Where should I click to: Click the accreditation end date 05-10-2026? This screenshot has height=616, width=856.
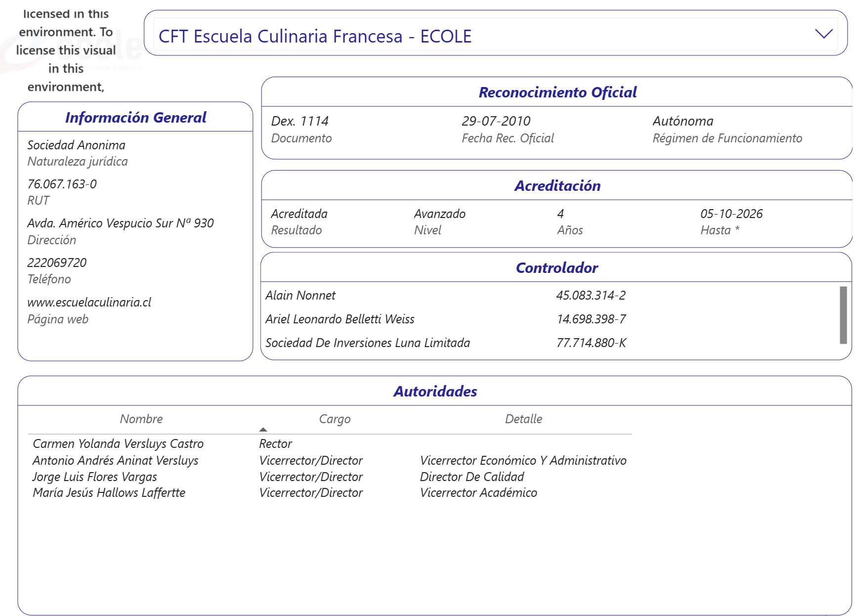731,214
